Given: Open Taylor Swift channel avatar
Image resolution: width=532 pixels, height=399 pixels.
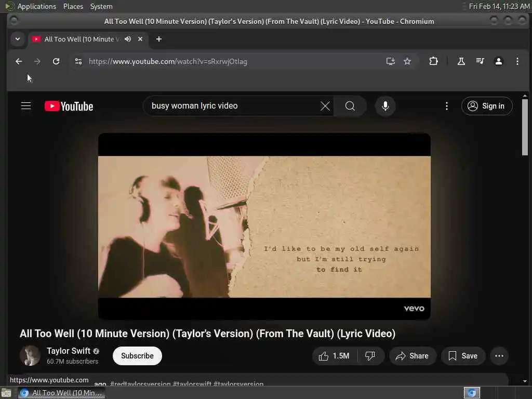Looking at the screenshot, I should pos(30,355).
